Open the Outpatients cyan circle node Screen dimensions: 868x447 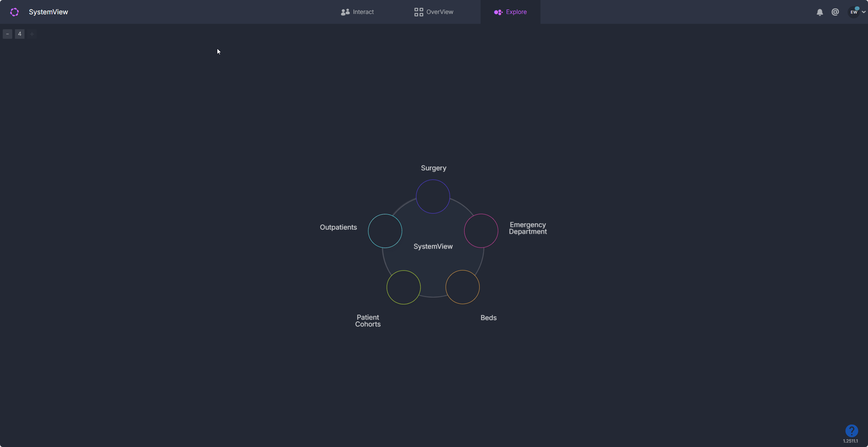[385, 231]
